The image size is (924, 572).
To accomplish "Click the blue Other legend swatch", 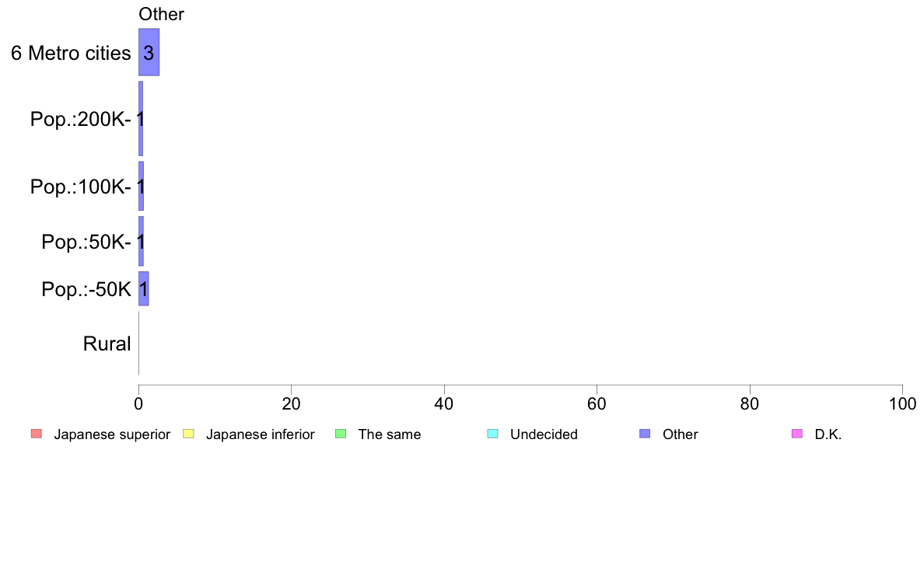I will (646, 434).
